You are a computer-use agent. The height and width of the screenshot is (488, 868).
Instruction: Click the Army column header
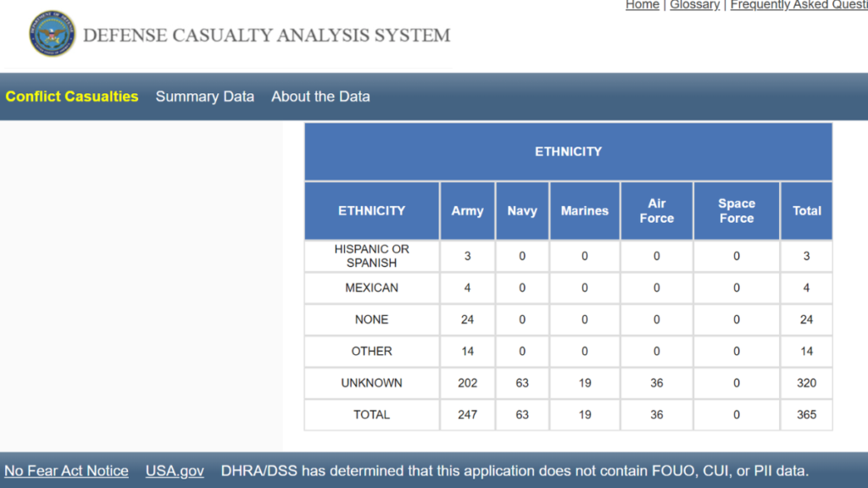click(x=467, y=211)
